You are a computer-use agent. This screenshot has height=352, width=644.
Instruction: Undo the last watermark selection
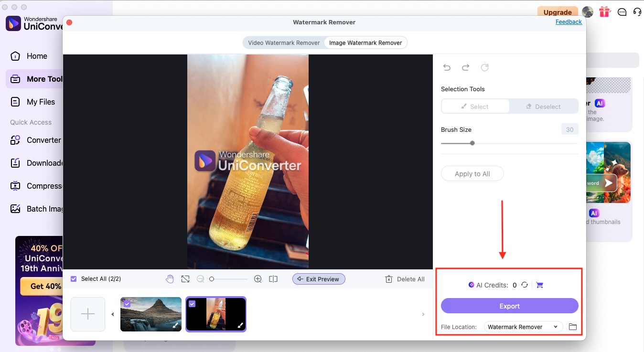447,68
